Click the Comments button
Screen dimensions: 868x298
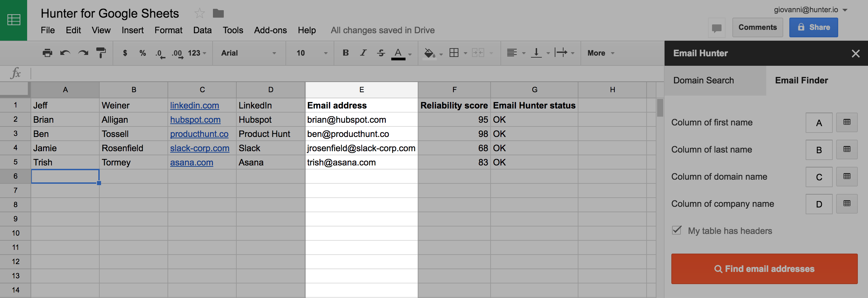(757, 27)
